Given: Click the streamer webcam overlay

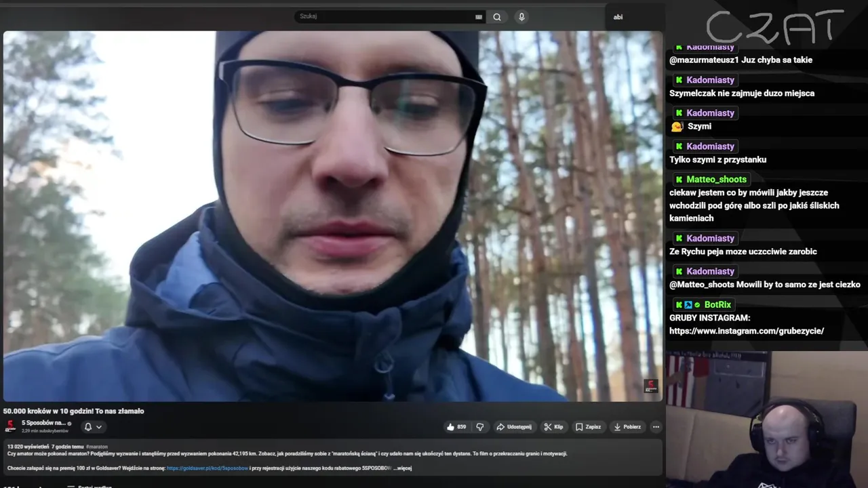Looking at the screenshot, I should click(767, 420).
